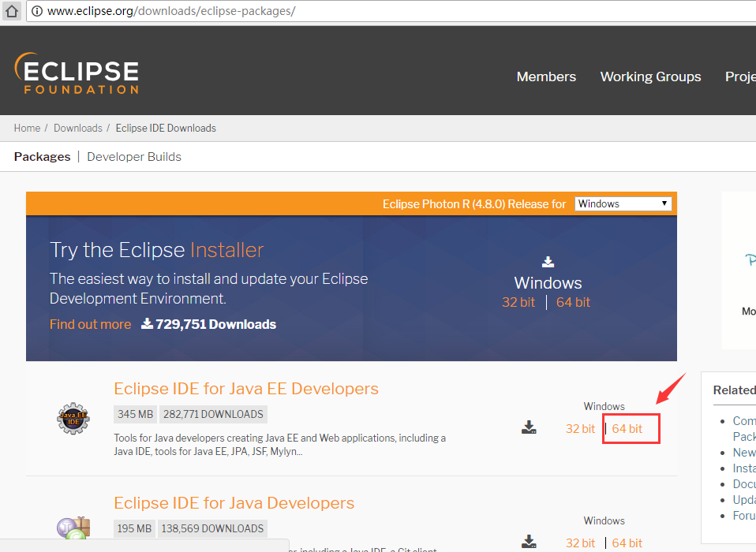756x552 pixels.
Task: Download Installer 32 bit for Windows
Action: [518, 302]
